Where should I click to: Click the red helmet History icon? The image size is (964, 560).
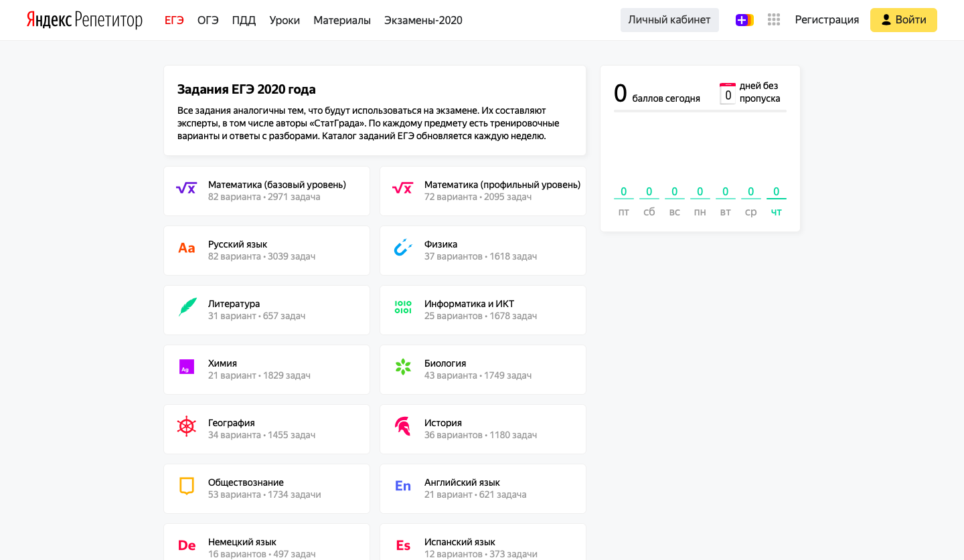(402, 426)
